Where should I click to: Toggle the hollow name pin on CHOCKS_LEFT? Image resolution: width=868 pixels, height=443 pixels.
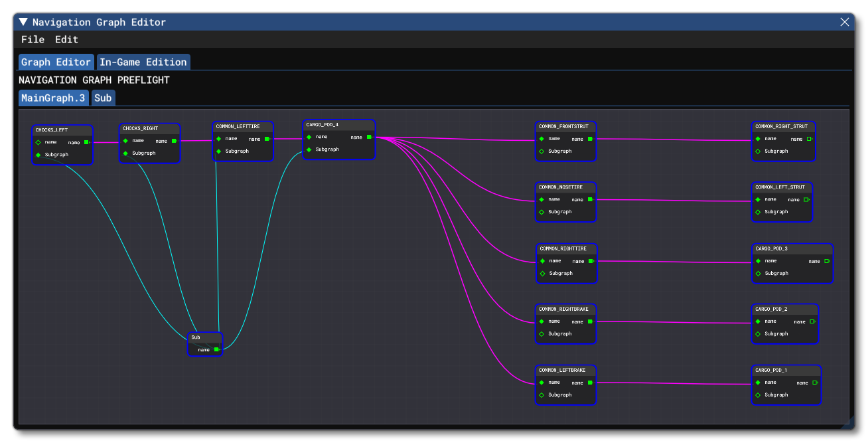pos(39,142)
